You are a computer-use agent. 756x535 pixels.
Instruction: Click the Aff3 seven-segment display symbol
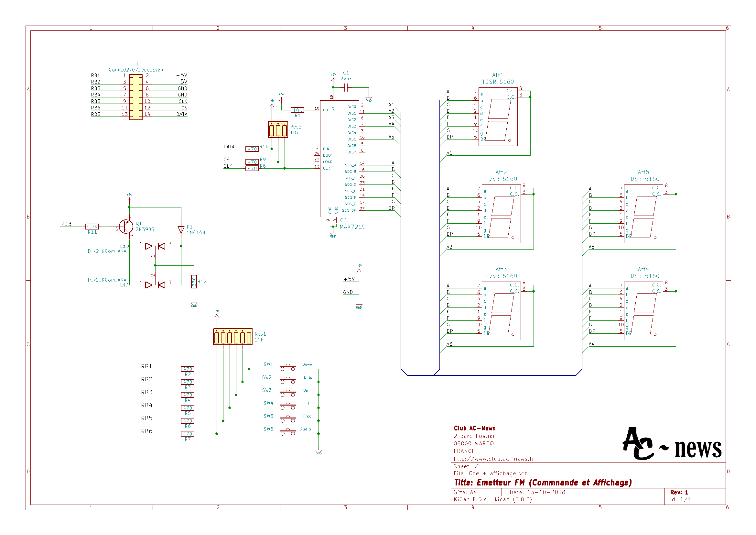pos(501,311)
